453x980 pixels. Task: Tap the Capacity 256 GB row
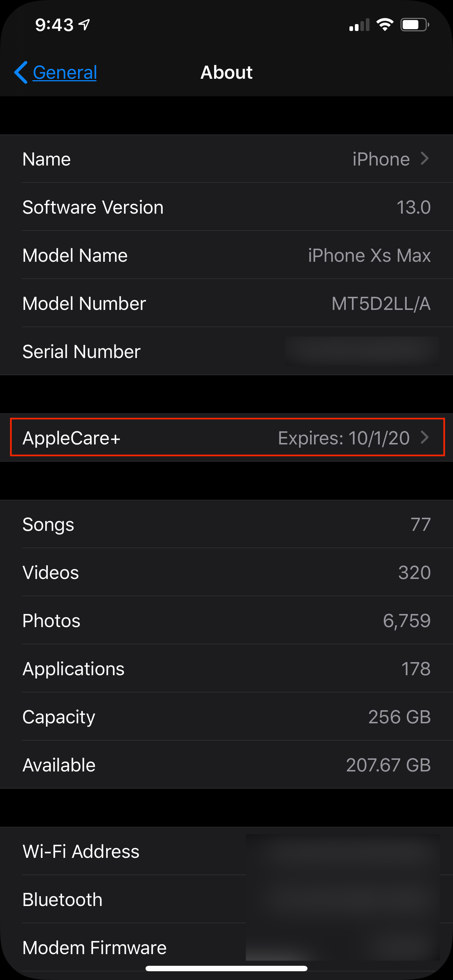coord(227,717)
